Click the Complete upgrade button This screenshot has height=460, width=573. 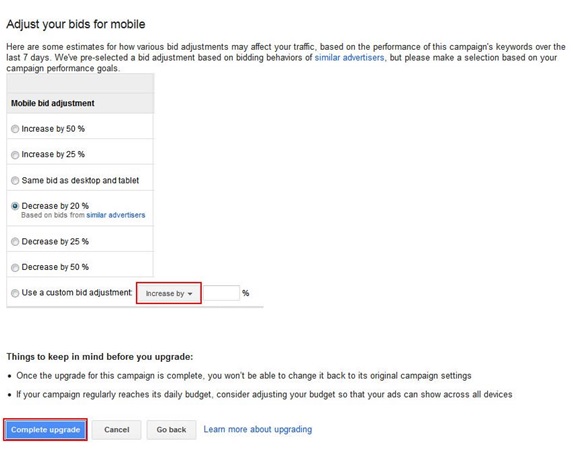[x=45, y=430]
